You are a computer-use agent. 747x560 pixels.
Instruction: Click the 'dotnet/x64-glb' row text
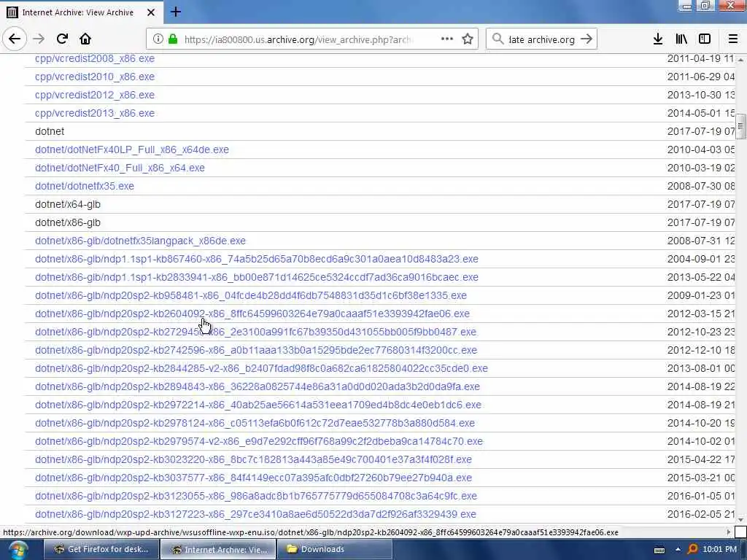[x=68, y=204]
